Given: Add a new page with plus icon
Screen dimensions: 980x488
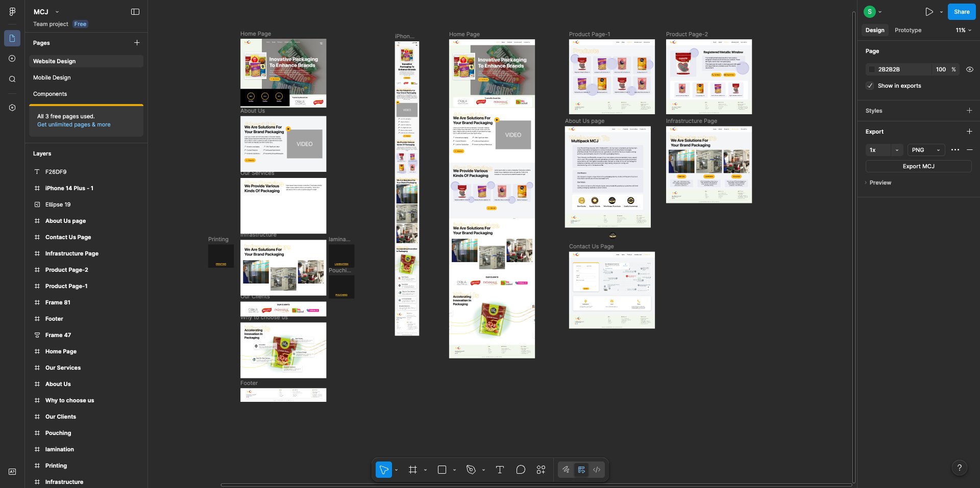Looking at the screenshot, I should [x=137, y=43].
